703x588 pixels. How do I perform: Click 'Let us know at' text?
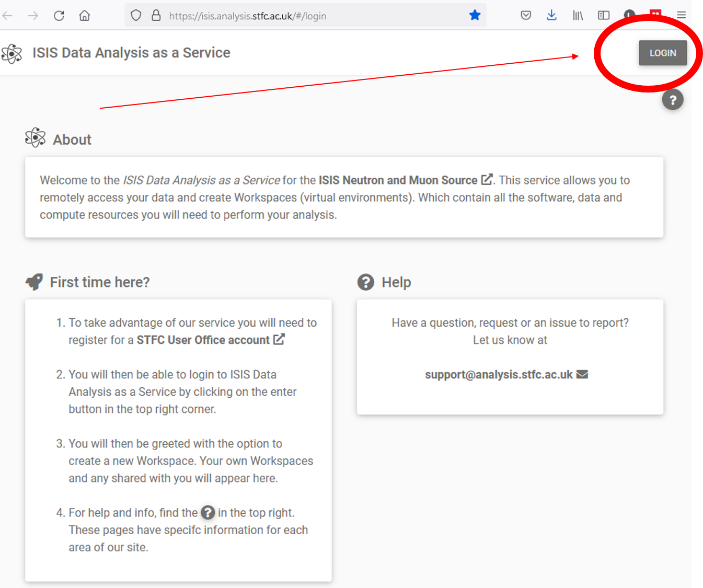pyautogui.click(x=510, y=340)
